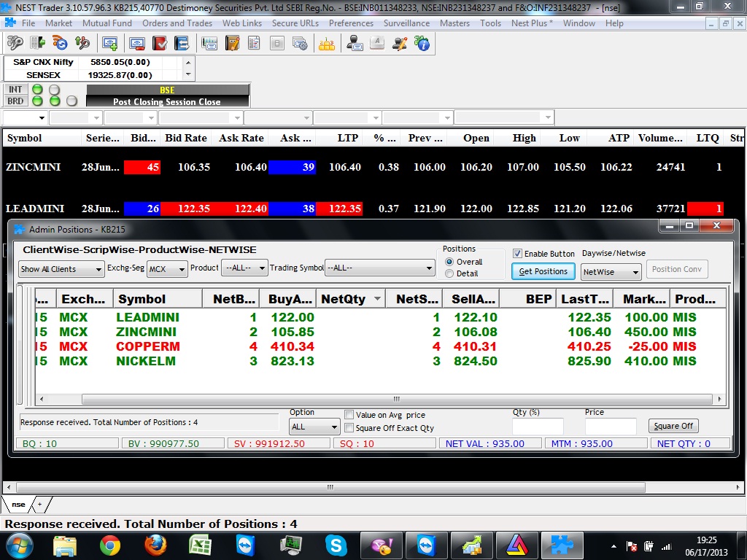This screenshot has height=560, width=747.
Task: Click the Square Off button
Action: pos(673,426)
